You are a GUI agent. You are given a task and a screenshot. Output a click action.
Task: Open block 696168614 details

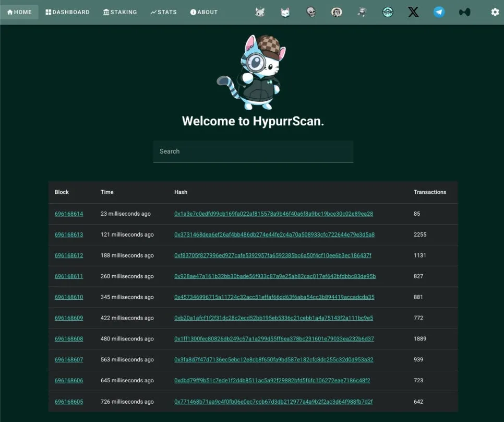(69, 214)
